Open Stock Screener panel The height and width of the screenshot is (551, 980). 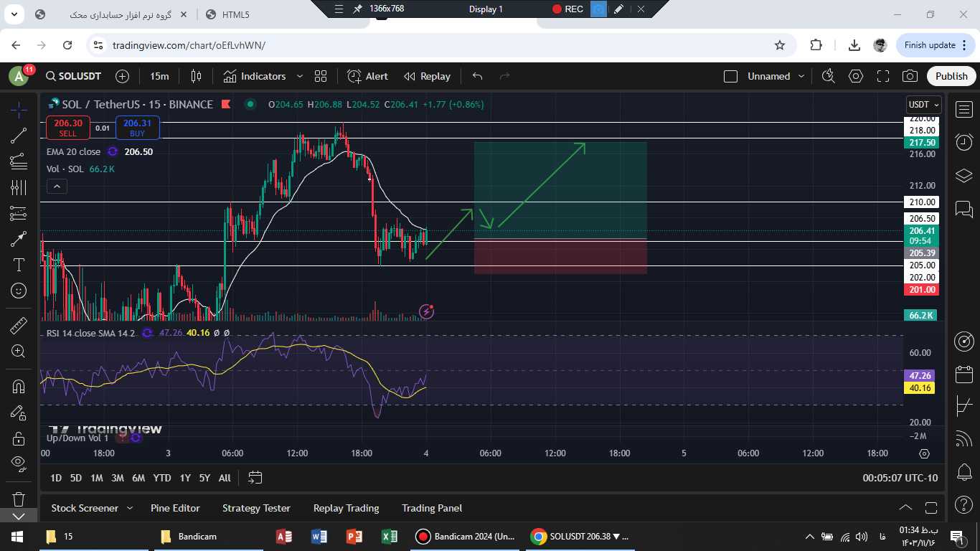pyautogui.click(x=85, y=508)
